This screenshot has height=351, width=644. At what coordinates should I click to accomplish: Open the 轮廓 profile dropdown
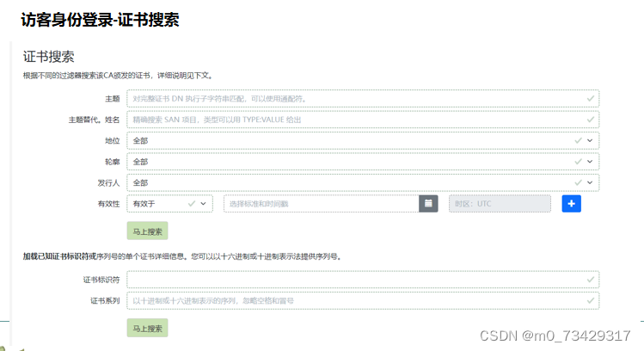363,162
